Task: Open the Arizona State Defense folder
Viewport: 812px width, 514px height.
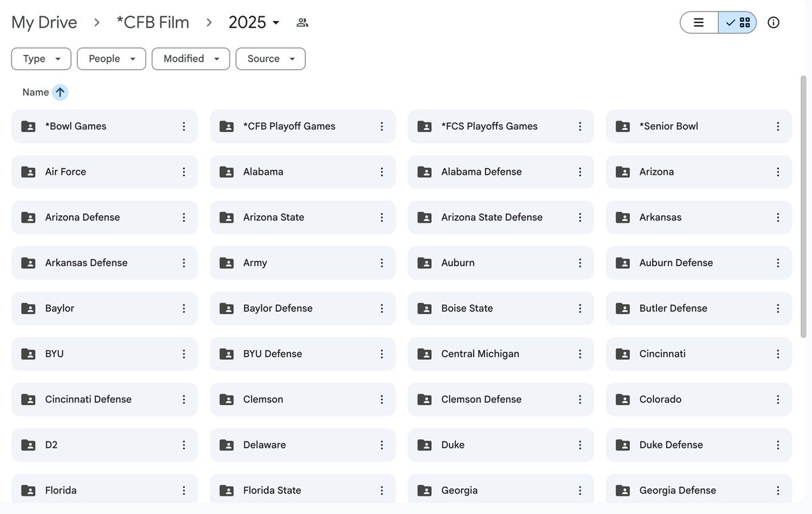Action: (501, 217)
